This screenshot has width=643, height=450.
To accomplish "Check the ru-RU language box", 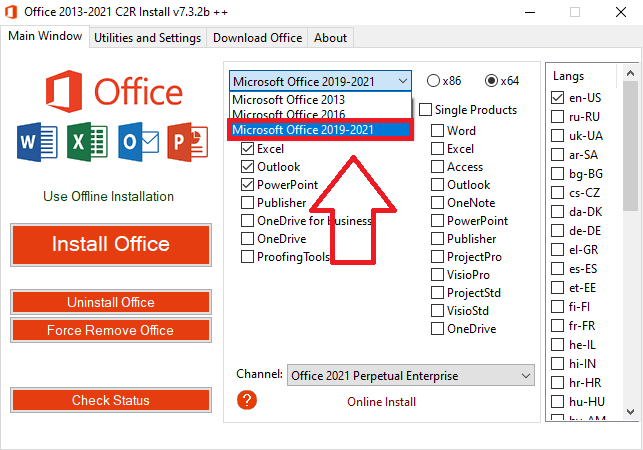I will click(x=558, y=117).
